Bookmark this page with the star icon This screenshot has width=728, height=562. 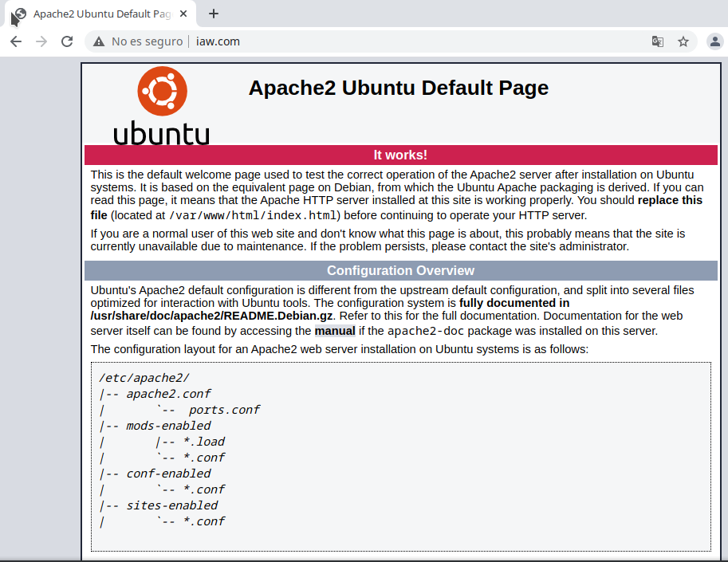pyautogui.click(x=683, y=41)
